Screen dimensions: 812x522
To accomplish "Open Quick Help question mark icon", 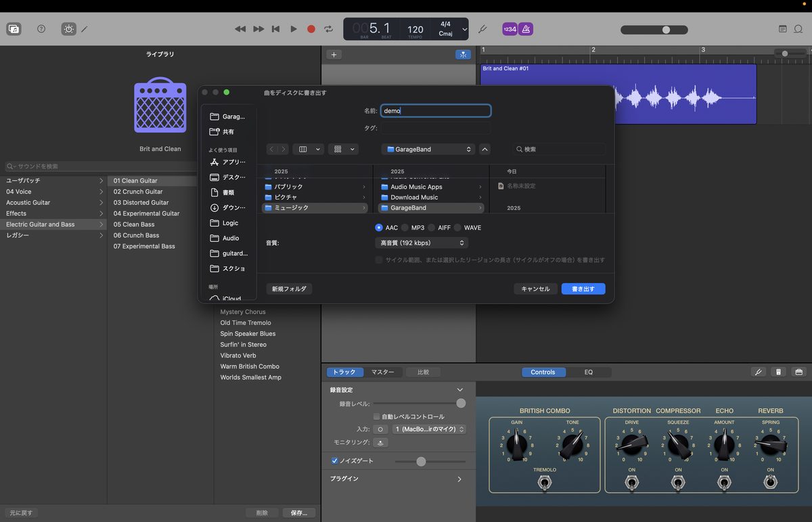I will (x=41, y=29).
